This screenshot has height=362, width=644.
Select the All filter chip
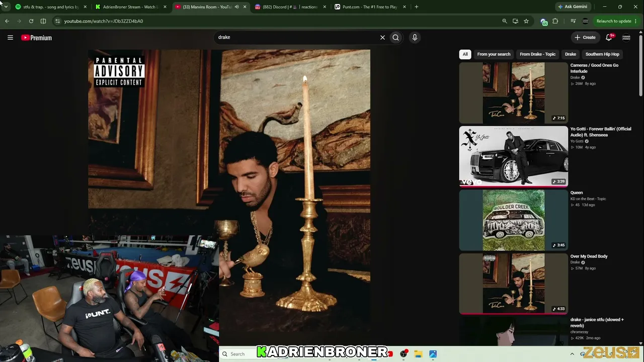[465, 54]
